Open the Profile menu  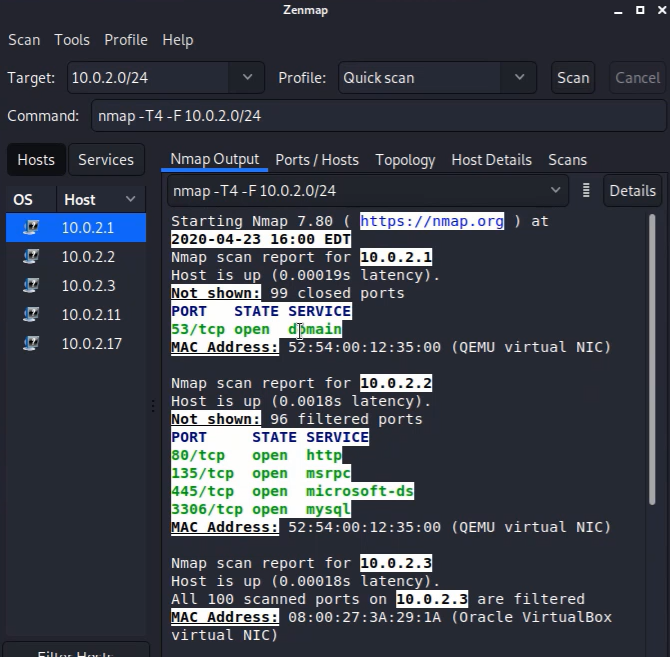[126, 40]
